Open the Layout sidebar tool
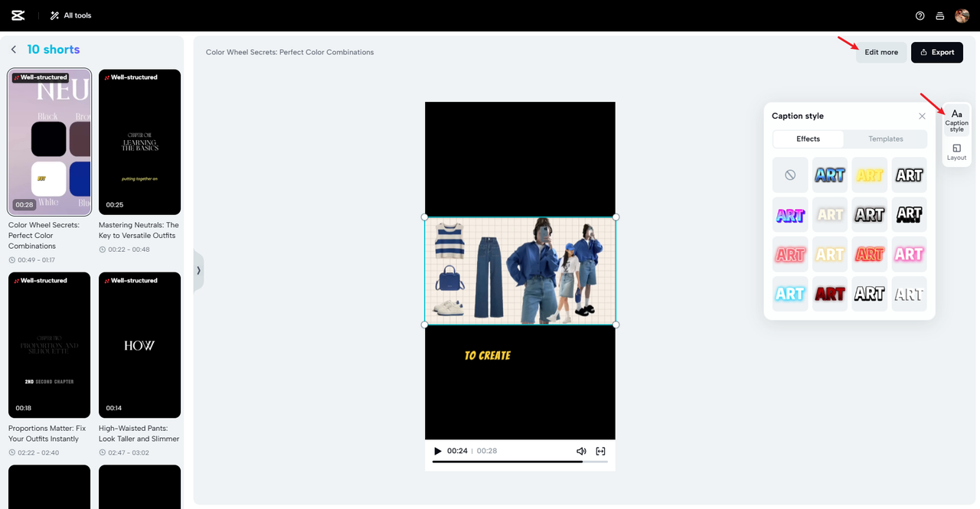Viewport: 980px width, 509px height. pyautogui.click(x=956, y=152)
